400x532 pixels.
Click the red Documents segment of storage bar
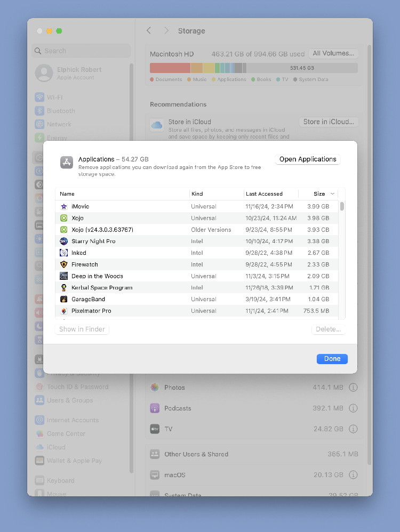[170, 68]
